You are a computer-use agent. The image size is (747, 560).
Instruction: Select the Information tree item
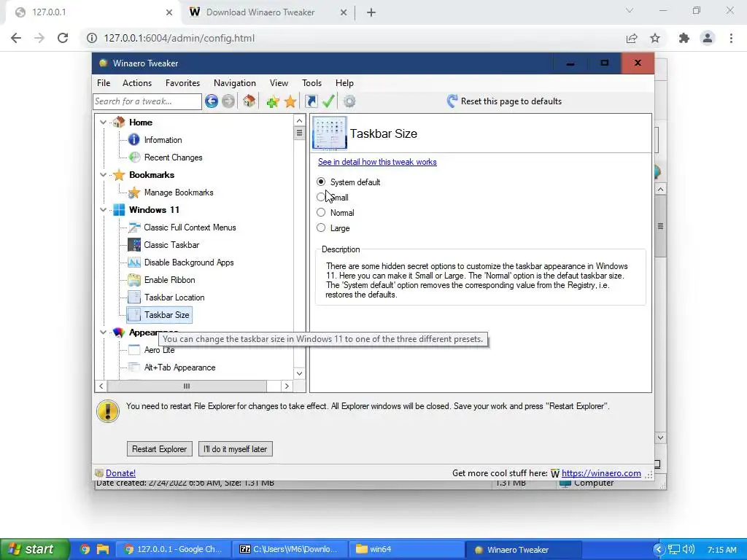click(x=163, y=140)
